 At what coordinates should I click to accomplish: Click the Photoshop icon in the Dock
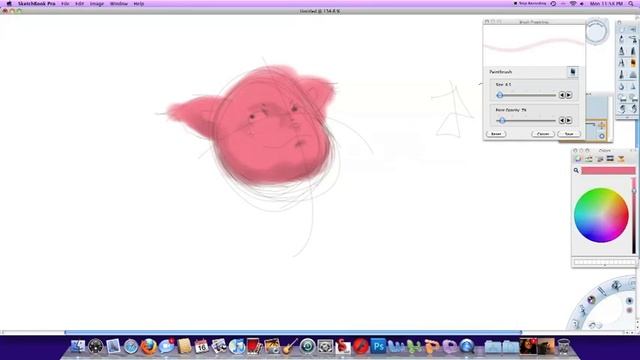pyautogui.click(x=378, y=347)
